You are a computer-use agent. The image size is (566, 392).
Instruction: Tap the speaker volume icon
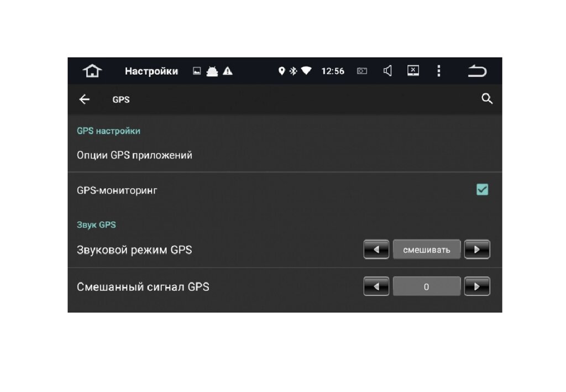click(x=387, y=71)
